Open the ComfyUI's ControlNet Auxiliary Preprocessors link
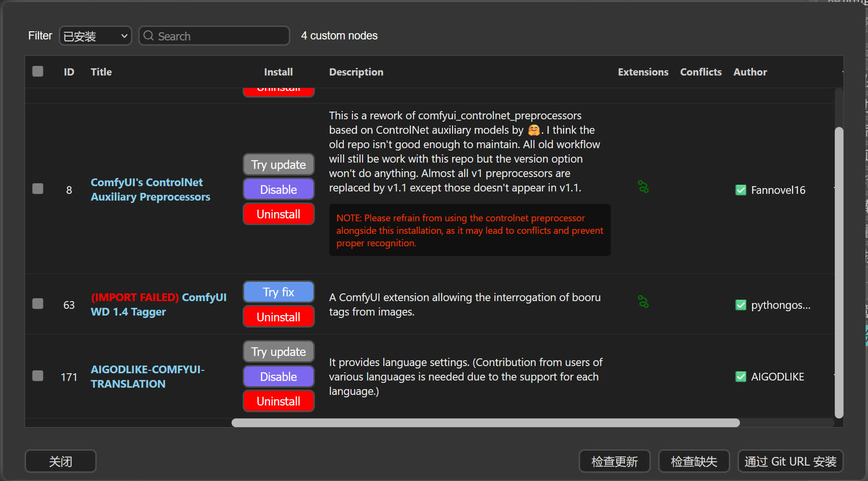The height and width of the screenshot is (481, 868). coord(150,189)
